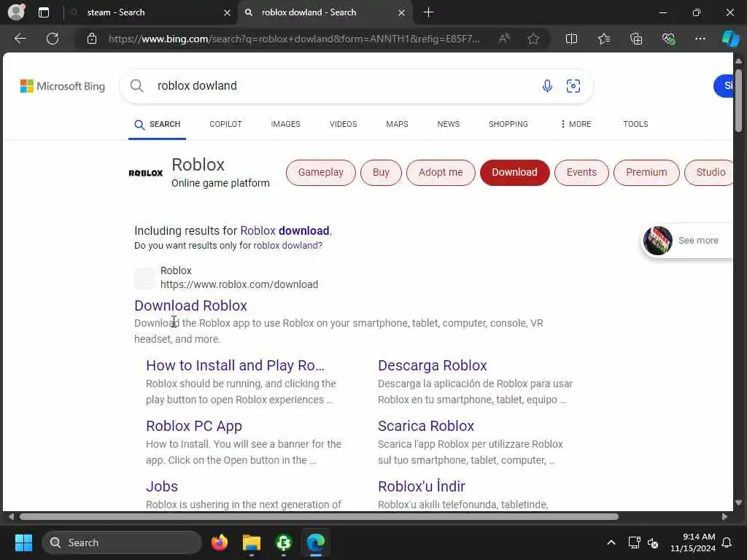The width and height of the screenshot is (747, 560).
Task: Add this page to favorites
Action: (x=533, y=39)
